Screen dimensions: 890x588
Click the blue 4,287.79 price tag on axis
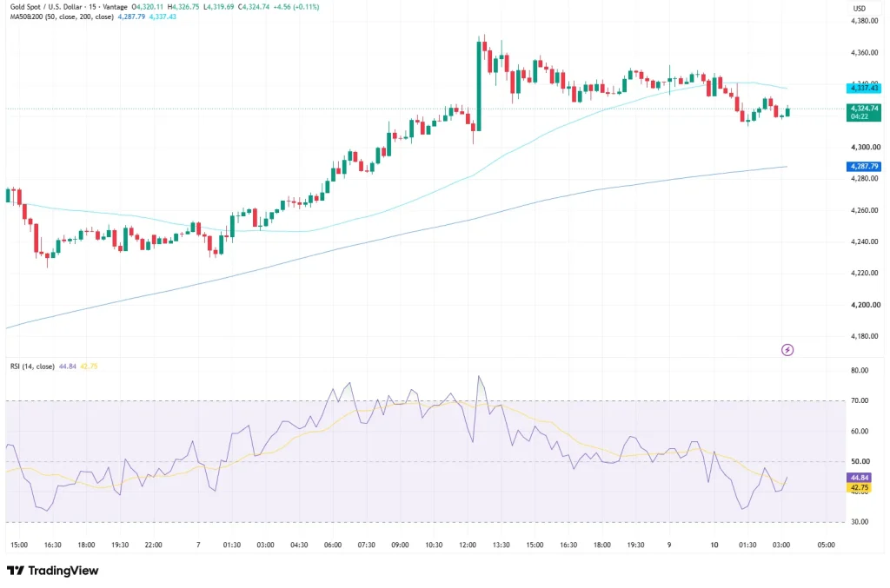[864, 166]
